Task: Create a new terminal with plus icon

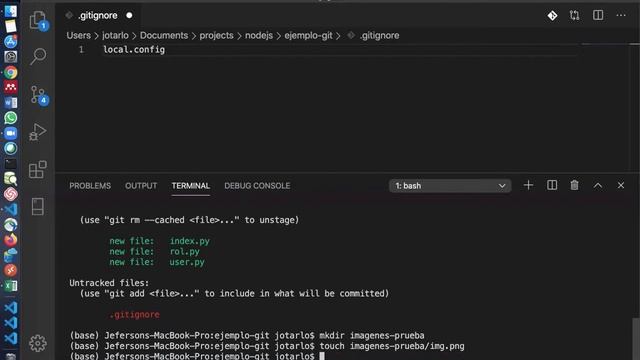Action: coord(528,185)
